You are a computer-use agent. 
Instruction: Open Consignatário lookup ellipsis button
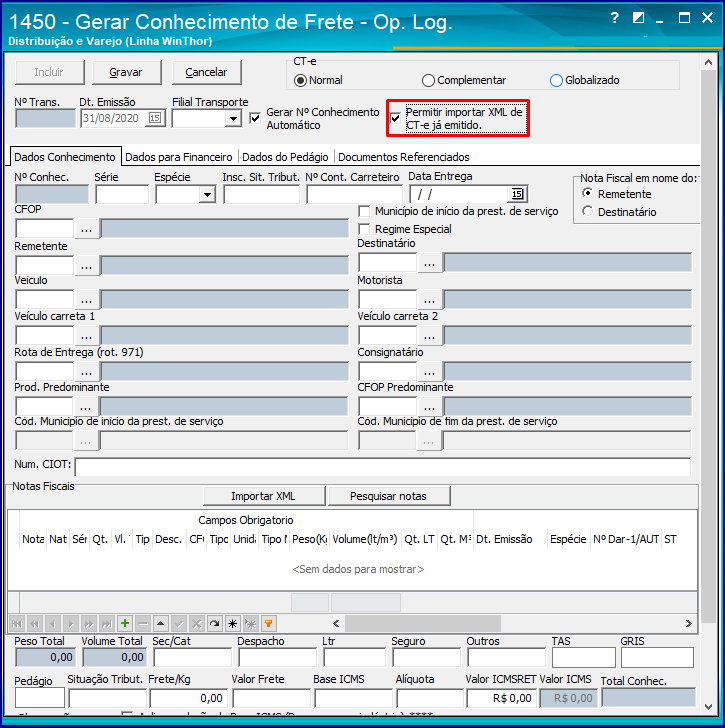click(429, 372)
